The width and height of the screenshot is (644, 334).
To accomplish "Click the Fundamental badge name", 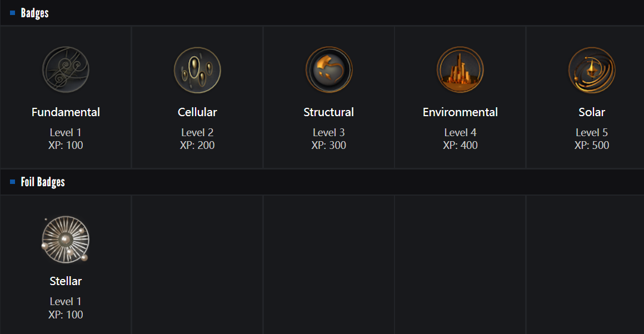I will click(x=66, y=112).
